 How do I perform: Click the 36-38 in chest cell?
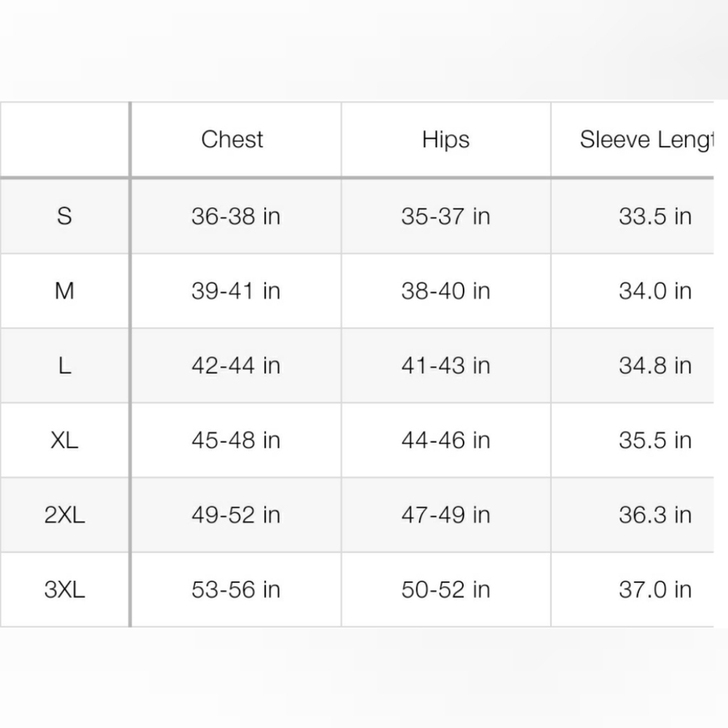[x=236, y=216]
